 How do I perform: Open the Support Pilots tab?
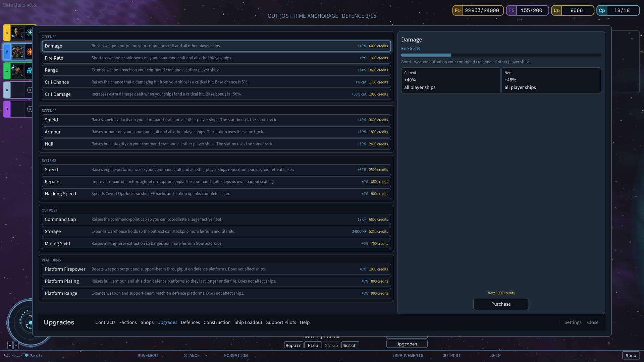point(281,322)
